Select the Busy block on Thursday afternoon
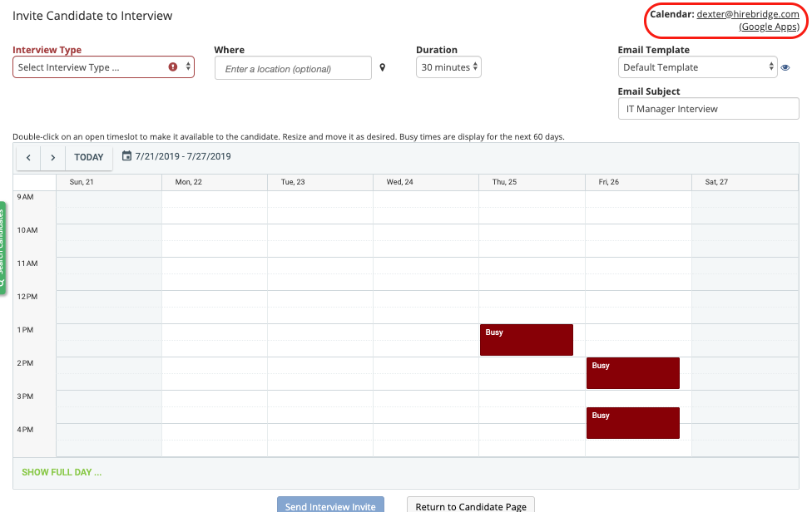Screen dimensions: 812x512 pos(526,339)
